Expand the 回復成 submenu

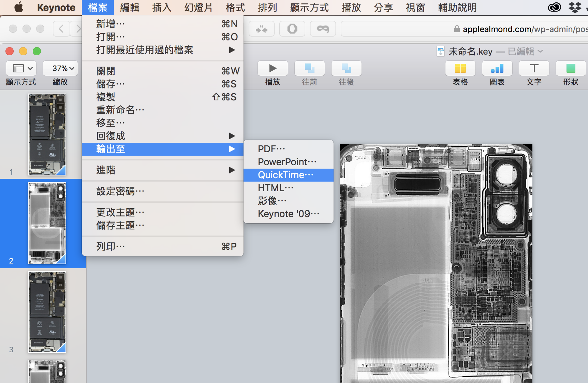[163, 136]
